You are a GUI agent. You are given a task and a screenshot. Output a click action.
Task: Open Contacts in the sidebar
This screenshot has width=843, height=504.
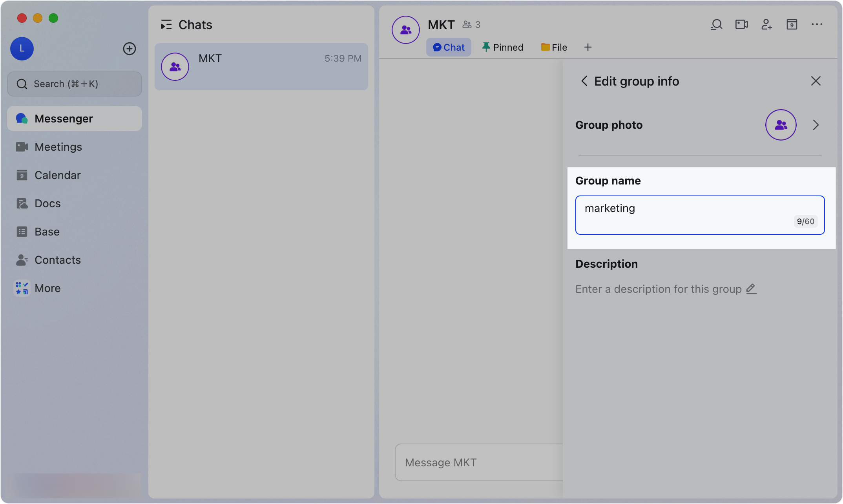[75, 260]
